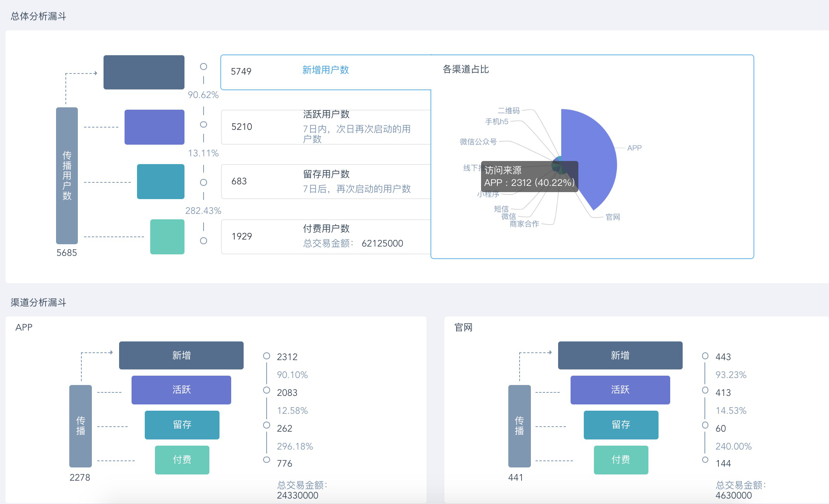Click the 活跃 block in the 官网 channel funnel

(x=620, y=390)
